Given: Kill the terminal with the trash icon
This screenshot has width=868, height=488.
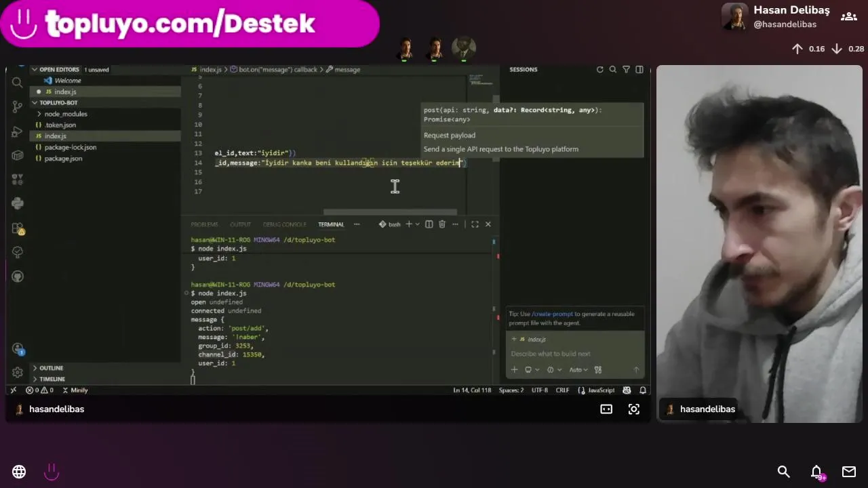Looking at the screenshot, I should [442, 224].
